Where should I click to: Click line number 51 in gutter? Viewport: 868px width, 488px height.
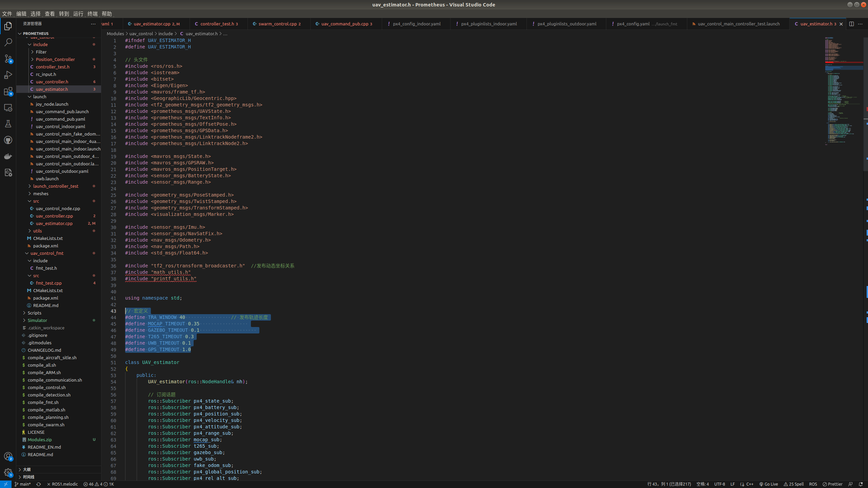tap(113, 362)
